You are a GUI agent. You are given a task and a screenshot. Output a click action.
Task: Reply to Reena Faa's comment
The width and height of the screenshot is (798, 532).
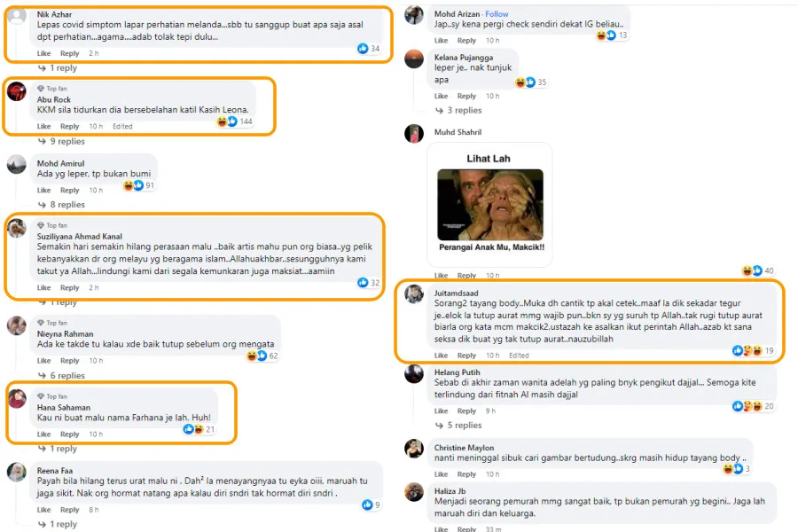pos(69,510)
